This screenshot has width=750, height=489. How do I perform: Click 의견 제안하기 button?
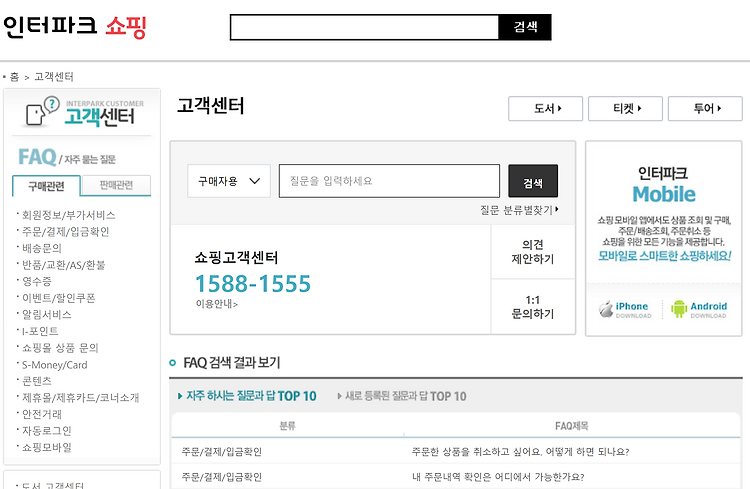tap(533, 252)
